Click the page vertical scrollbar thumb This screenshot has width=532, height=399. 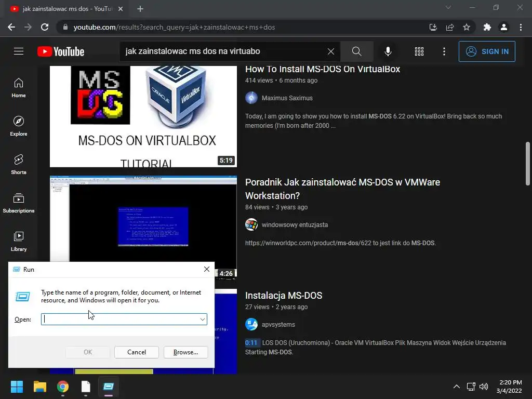[x=528, y=164]
